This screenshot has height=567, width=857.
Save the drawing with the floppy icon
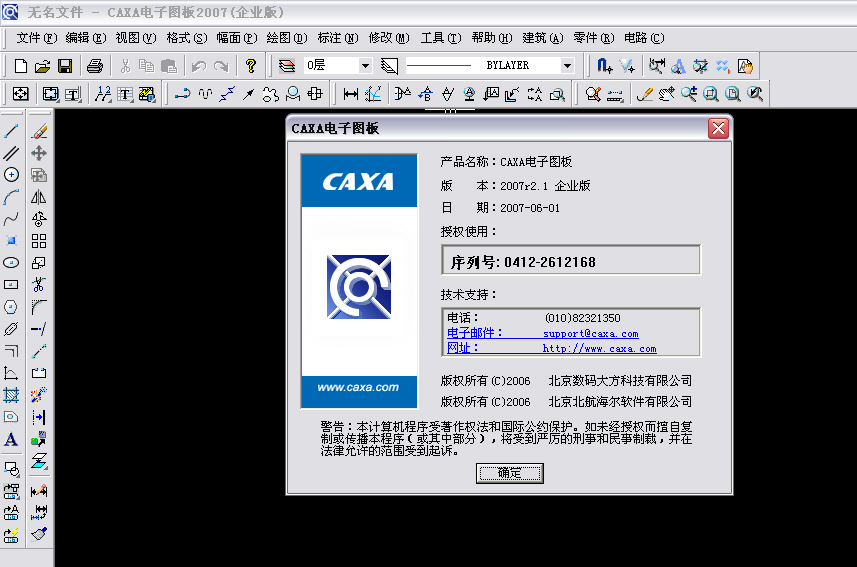point(65,66)
